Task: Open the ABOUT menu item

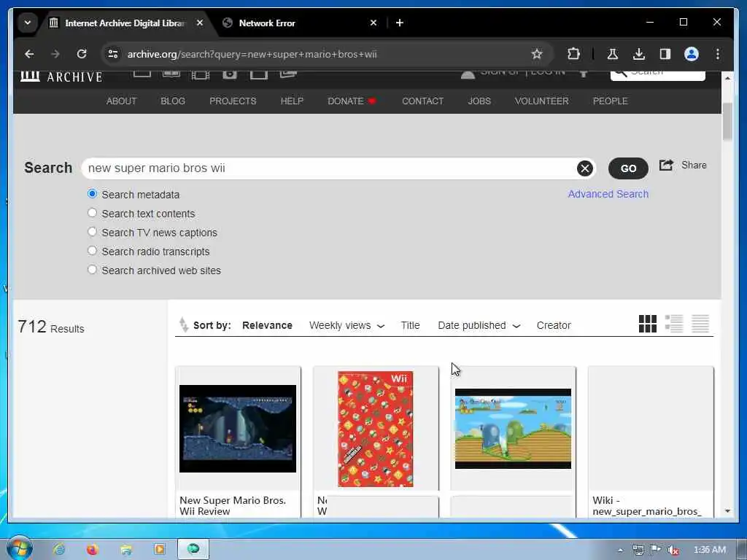Action: [x=122, y=101]
